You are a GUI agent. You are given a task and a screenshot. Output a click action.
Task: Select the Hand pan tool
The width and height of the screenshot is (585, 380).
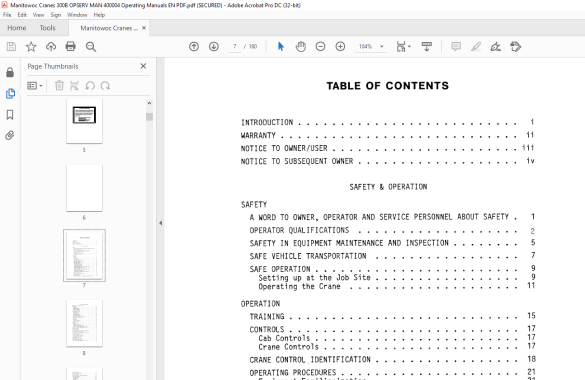[x=301, y=47]
